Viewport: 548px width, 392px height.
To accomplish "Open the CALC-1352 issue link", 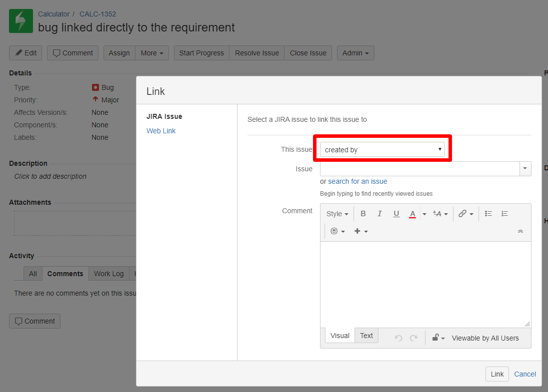I will pos(97,14).
